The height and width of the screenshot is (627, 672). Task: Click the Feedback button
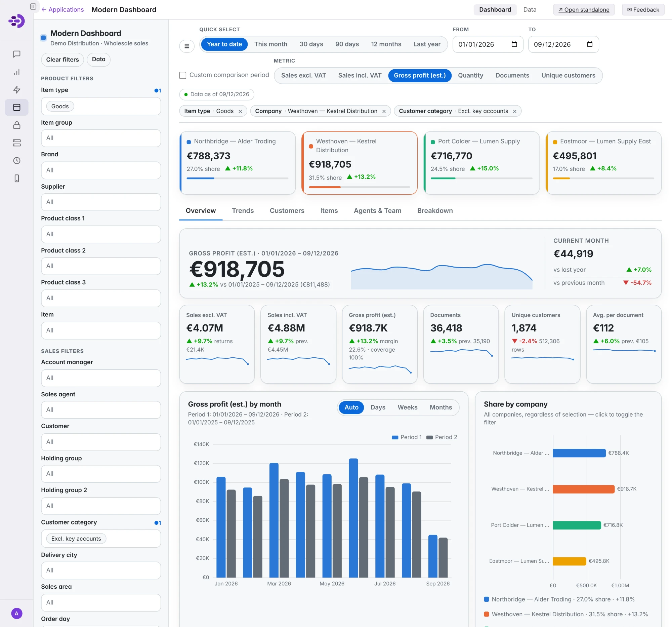tap(643, 9)
